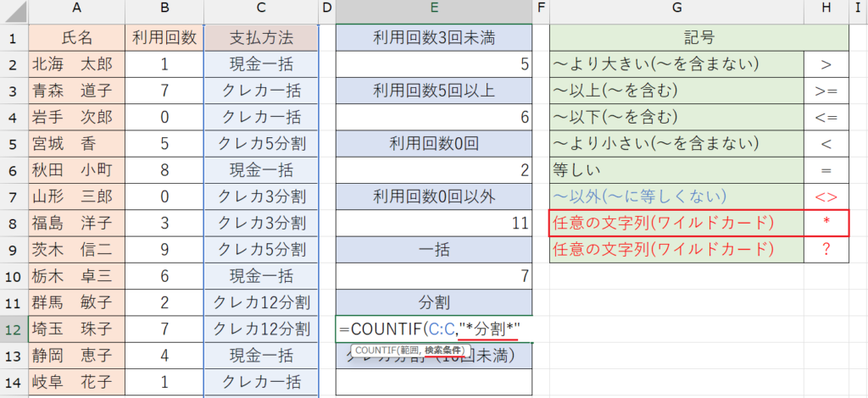Click the 利用回数0回以外 label cell

click(x=434, y=197)
